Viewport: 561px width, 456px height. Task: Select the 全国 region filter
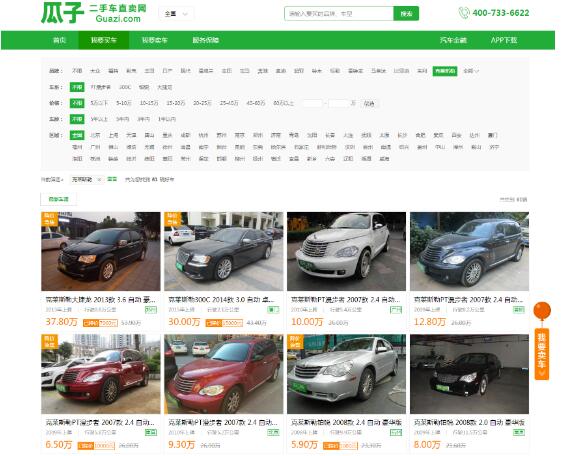77,135
